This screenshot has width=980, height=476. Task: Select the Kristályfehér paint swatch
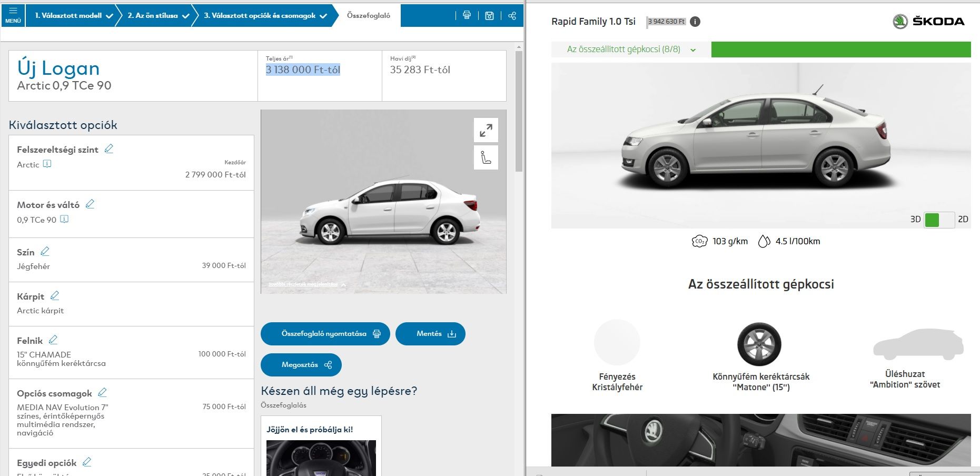[x=617, y=342]
